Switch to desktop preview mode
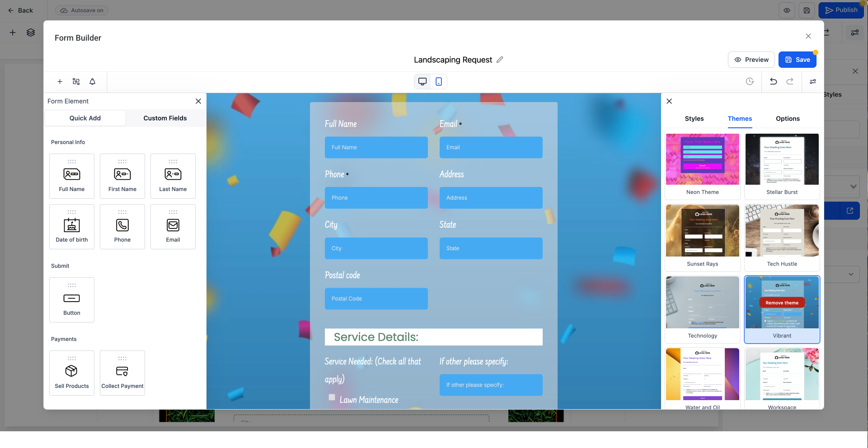 (x=422, y=81)
